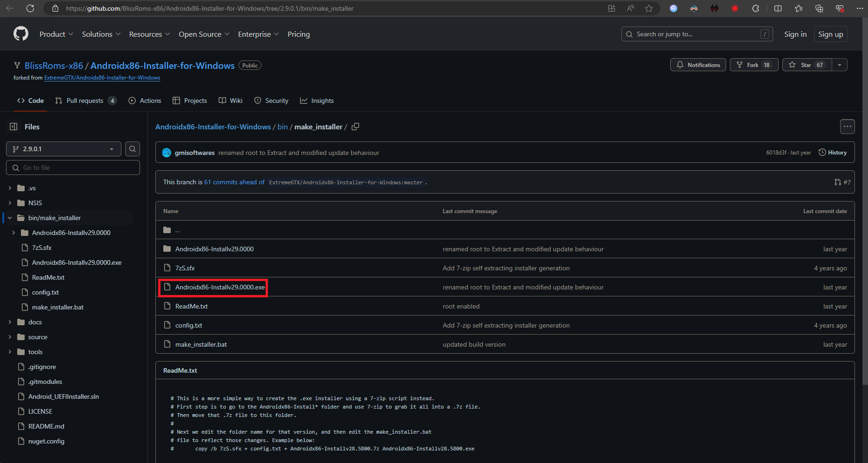Click the file icon beside config.txt in file list
Screen dimensions: 868x463
point(167,325)
